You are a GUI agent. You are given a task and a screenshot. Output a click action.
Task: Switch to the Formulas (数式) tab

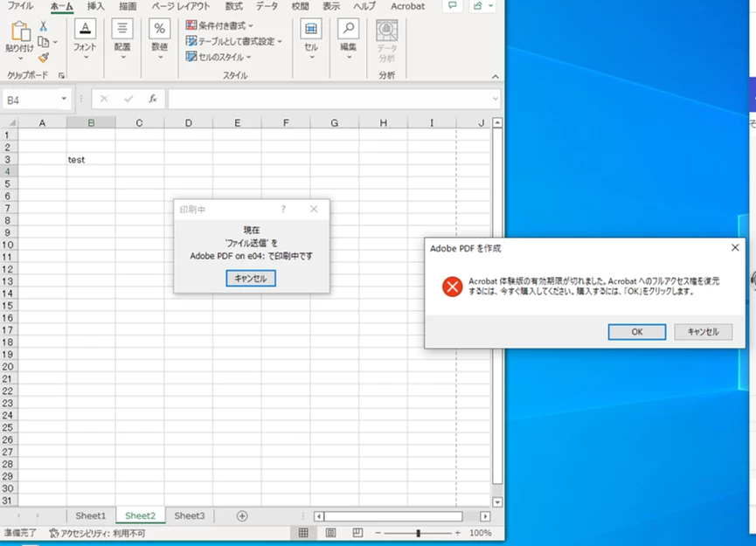point(234,6)
